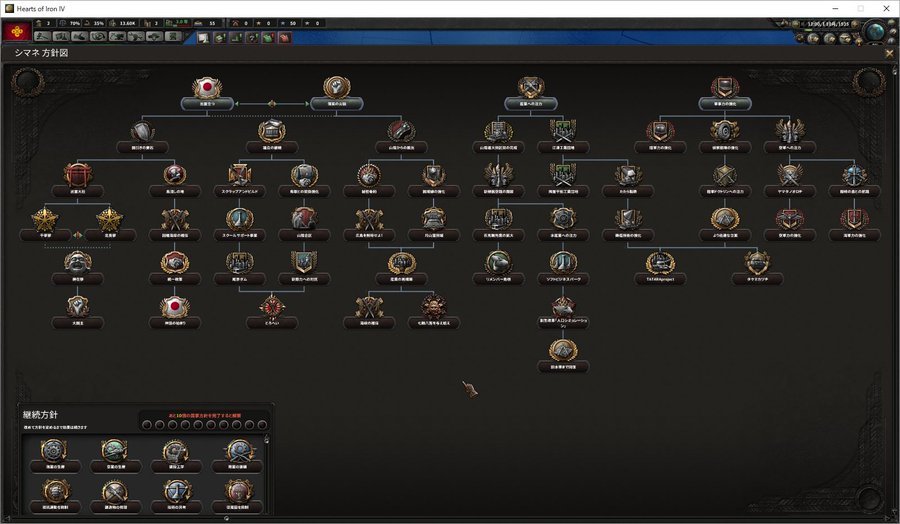The height and width of the screenshot is (524, 900).
Task: Click the mutually exclusive arrow between root focuses
Action: point(272,104)
